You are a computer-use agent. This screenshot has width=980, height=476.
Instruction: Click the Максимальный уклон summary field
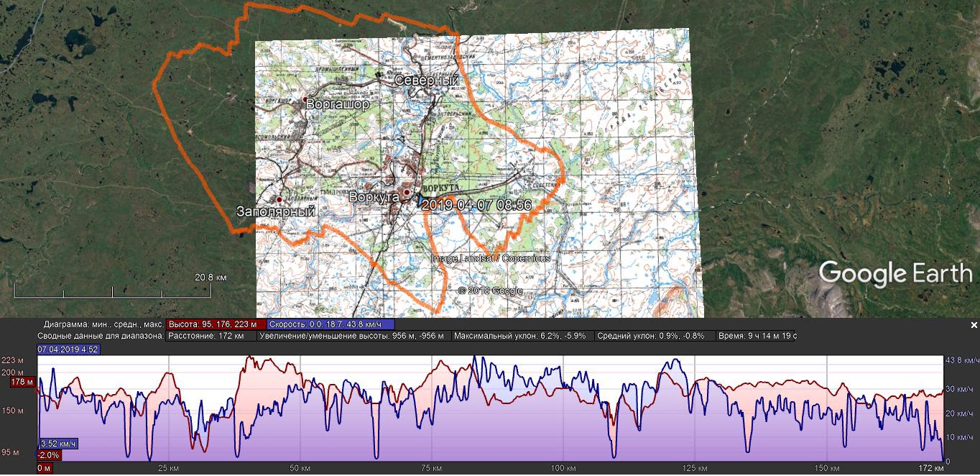pos(523,336)
